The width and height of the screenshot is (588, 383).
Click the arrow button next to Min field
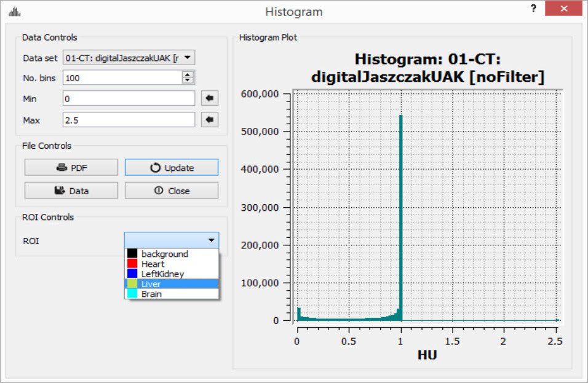209,98
